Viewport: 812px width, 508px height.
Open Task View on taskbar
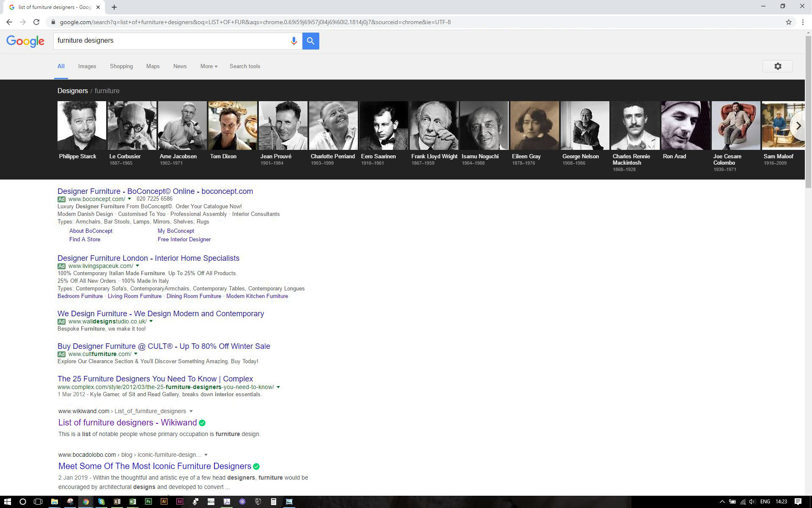coord(38,502)
